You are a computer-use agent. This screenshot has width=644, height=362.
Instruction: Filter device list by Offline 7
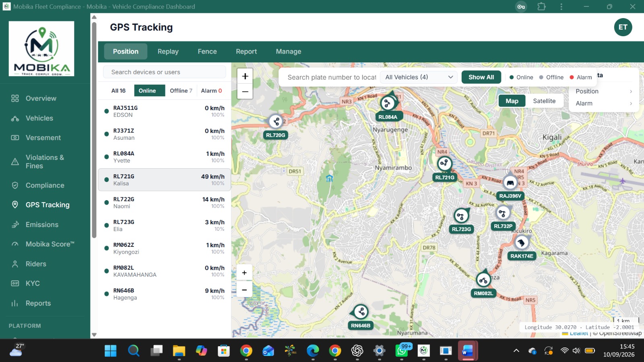(x=181, y=91)
